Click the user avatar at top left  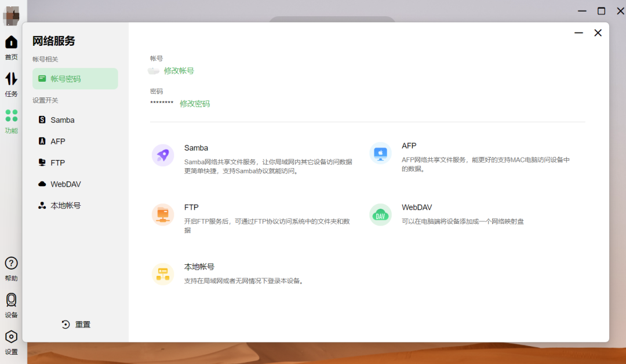pos(11,16)
